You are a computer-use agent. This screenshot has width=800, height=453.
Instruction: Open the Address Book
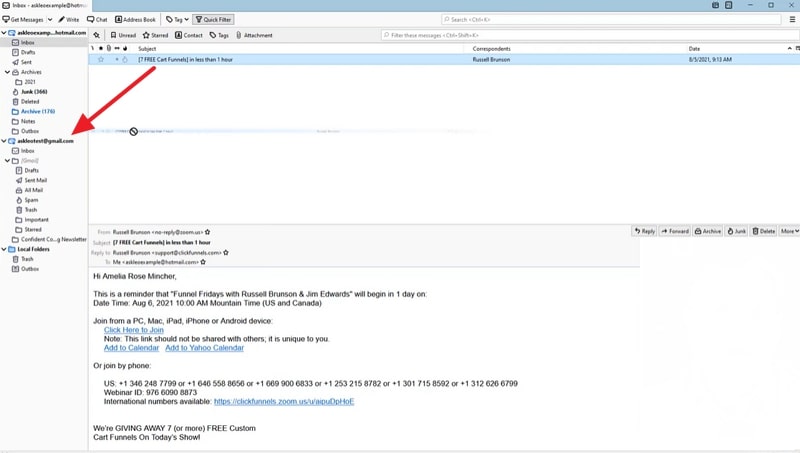pyautogui.click(x=135, y=19)
